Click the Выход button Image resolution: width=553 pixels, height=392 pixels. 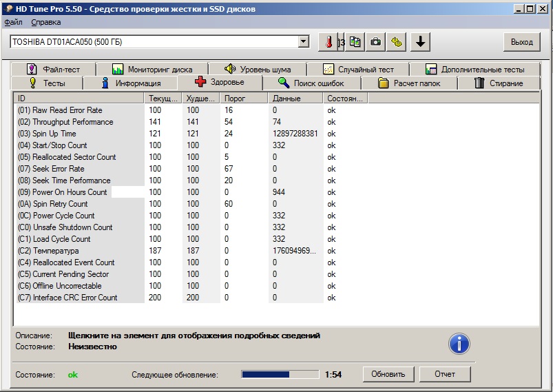521,42
